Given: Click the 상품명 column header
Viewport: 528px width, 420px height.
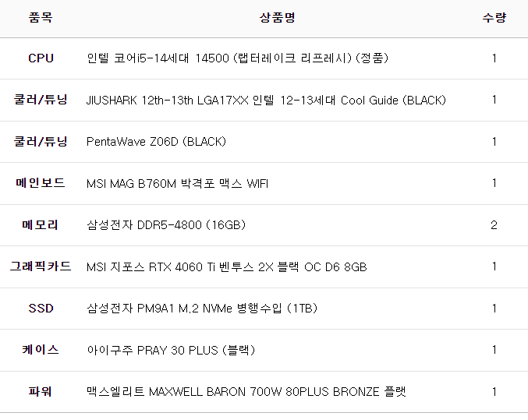Looking at the screenshot, I should [x=277, y=17].
